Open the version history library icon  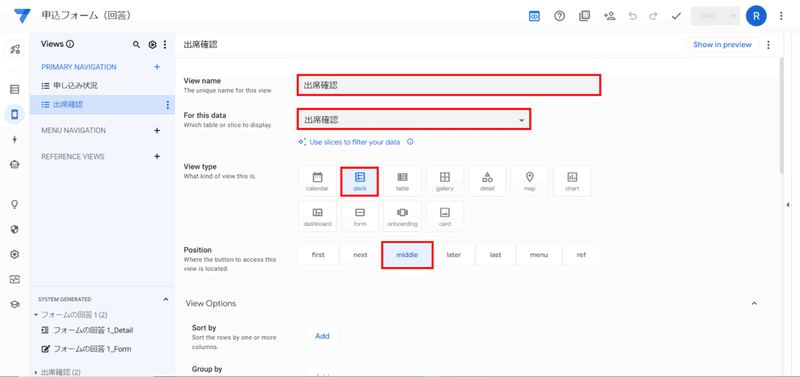pos(584,16)
